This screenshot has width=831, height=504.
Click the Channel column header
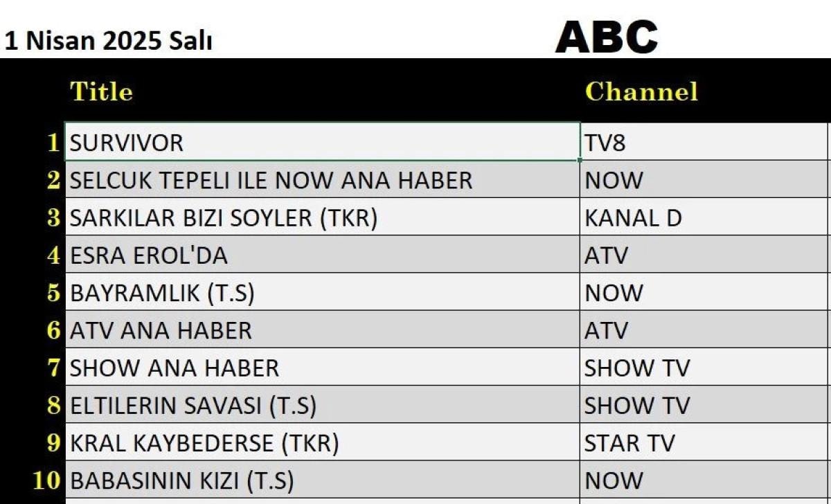[641, 91]
